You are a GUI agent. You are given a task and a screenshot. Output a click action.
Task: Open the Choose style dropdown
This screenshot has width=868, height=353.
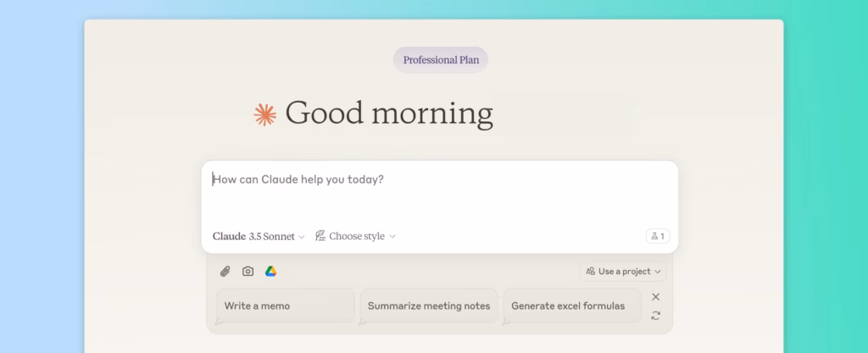tap(355, 237)
